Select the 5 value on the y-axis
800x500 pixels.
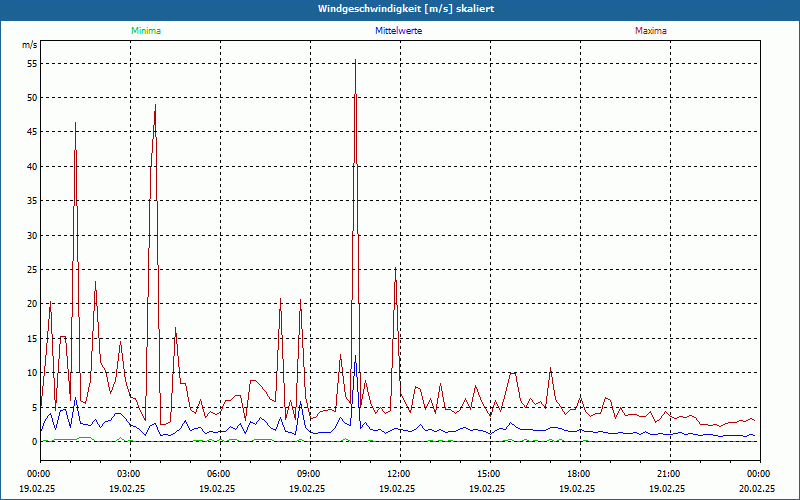tap(35, 408)
